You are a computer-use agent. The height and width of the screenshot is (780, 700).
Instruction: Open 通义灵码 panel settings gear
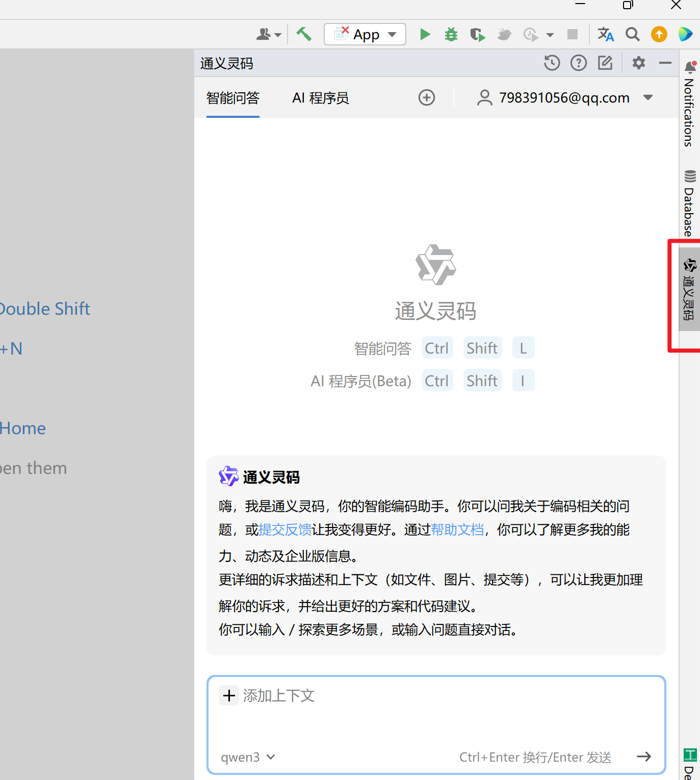coord(639,63)
